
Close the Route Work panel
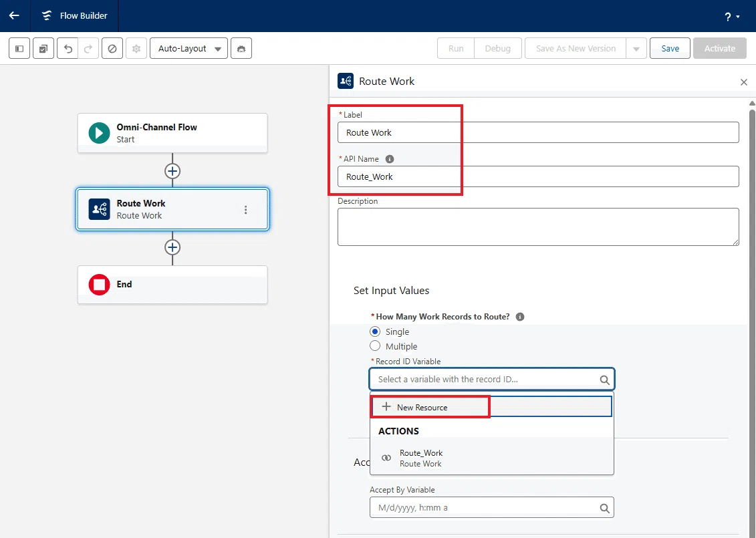(x=743, y=82)
